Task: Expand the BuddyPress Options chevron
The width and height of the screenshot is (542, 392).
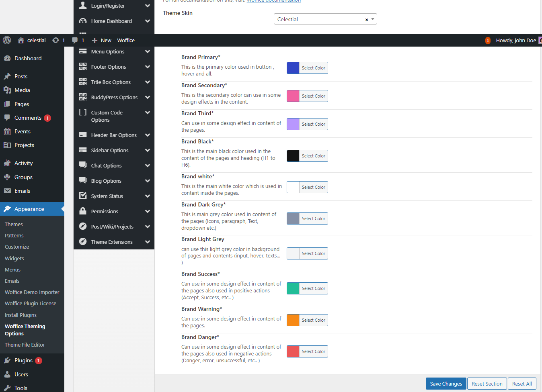Action: (148, 97)
